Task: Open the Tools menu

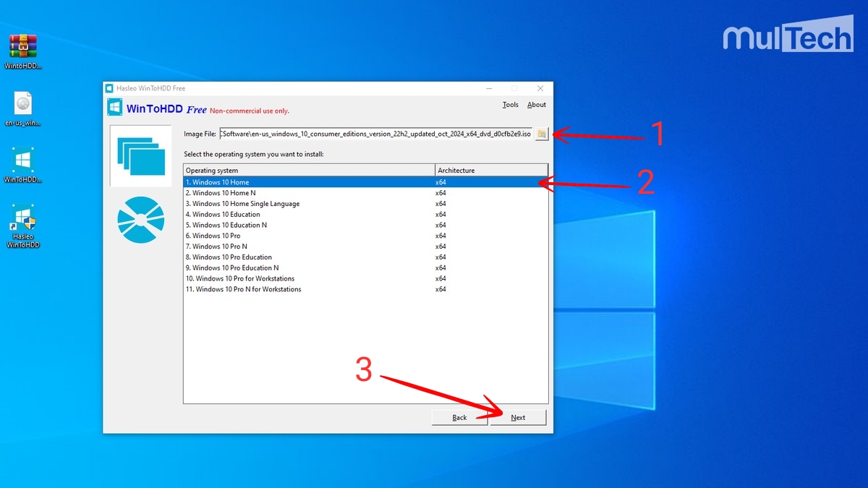Action: 510,104
